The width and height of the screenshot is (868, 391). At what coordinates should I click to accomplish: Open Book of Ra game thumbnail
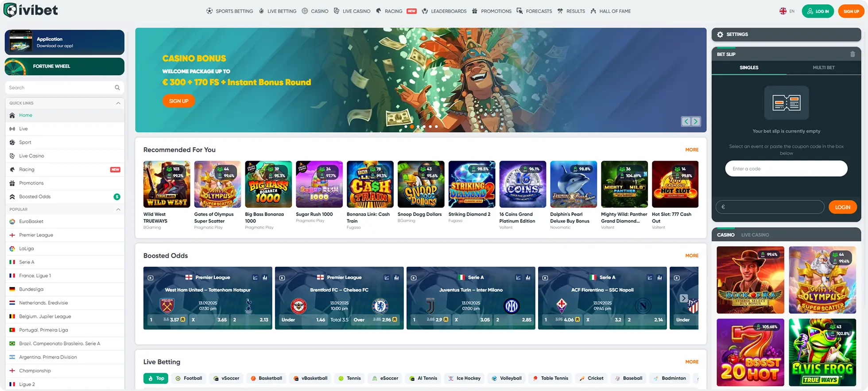[x=750, y=280]
